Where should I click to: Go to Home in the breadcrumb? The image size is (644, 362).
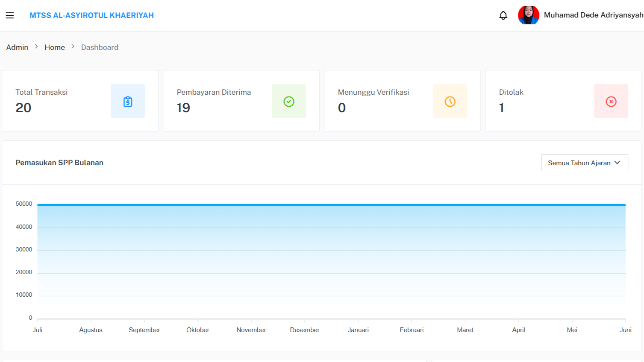pyautogui.click(x=55, y=47)
